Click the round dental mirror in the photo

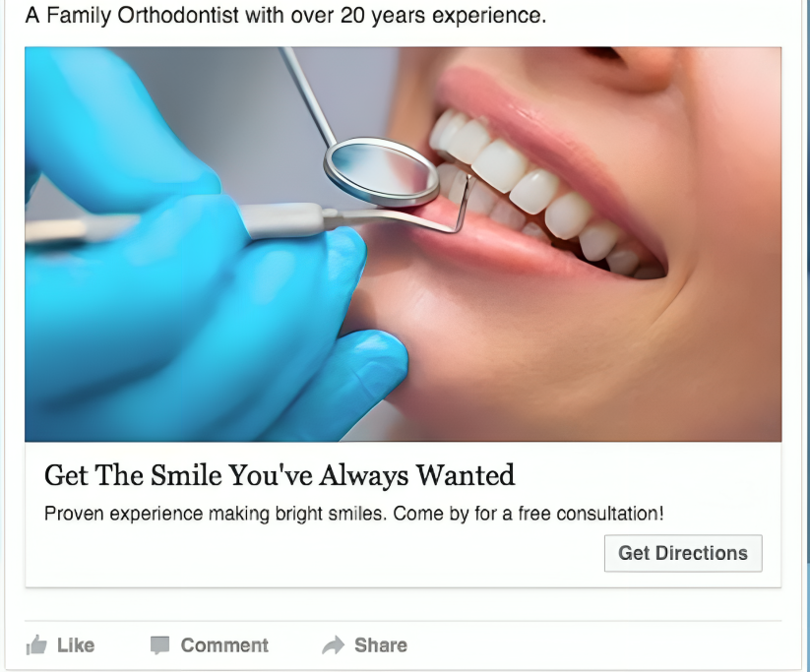[381, 170]
